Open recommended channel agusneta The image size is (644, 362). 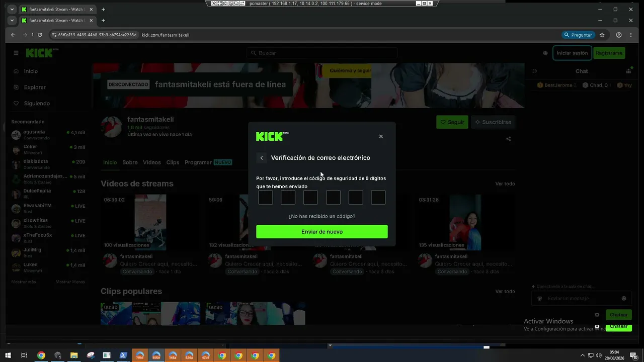48,135
